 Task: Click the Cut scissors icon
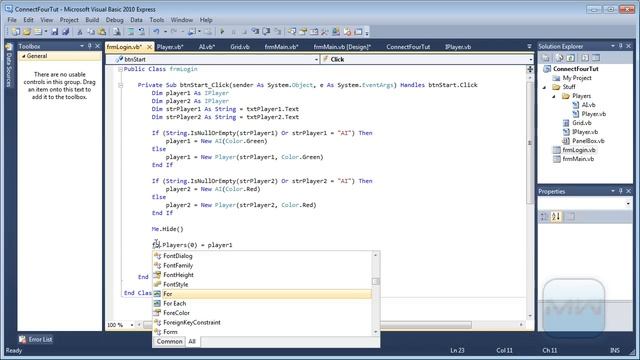tap(80, 31)
